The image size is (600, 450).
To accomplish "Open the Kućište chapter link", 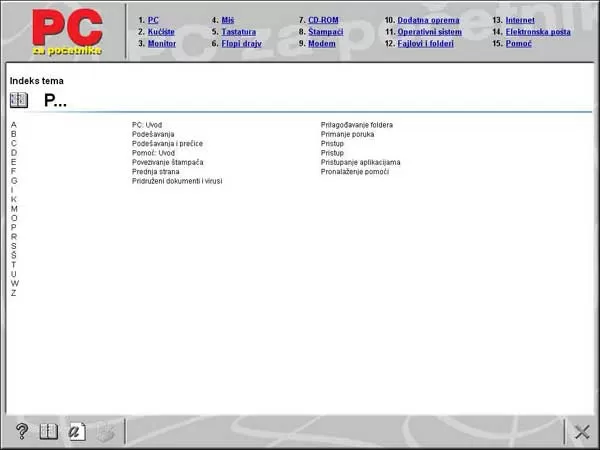I will pos(161,32).
